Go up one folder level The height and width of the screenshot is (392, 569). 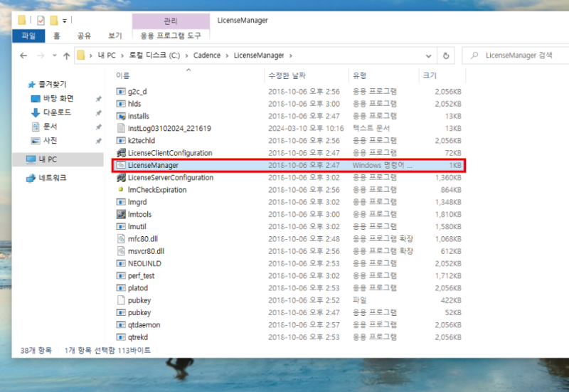[x=66, y=55]
